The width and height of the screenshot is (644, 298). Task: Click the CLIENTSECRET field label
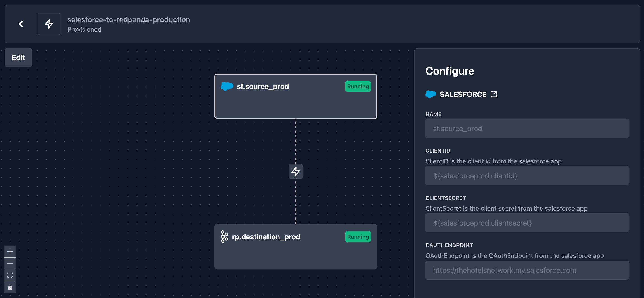[x=446, y=198]
